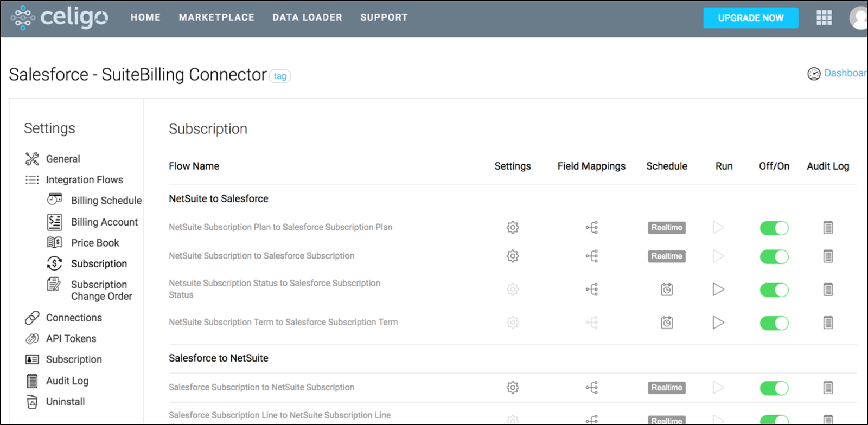Screen dimensions: 868x425
Task: Run the Netsuite Subscription Status flow
Action: [x=718, y=289]
